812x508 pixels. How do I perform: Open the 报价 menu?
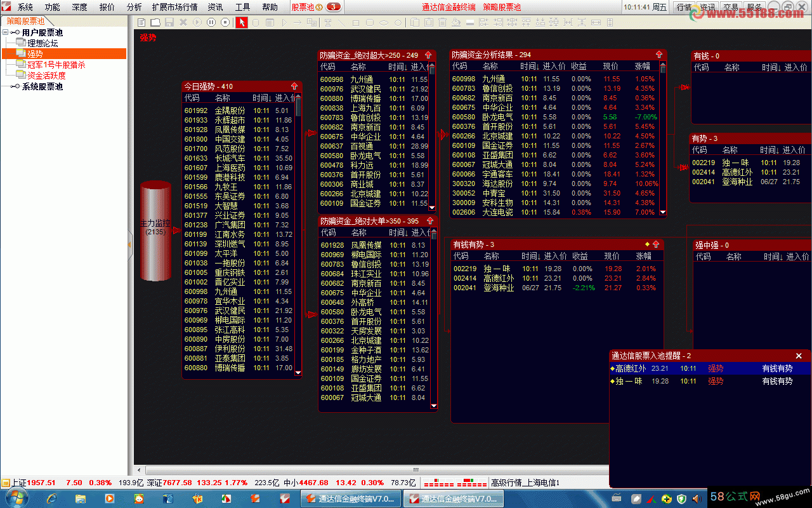pos(107,7)
